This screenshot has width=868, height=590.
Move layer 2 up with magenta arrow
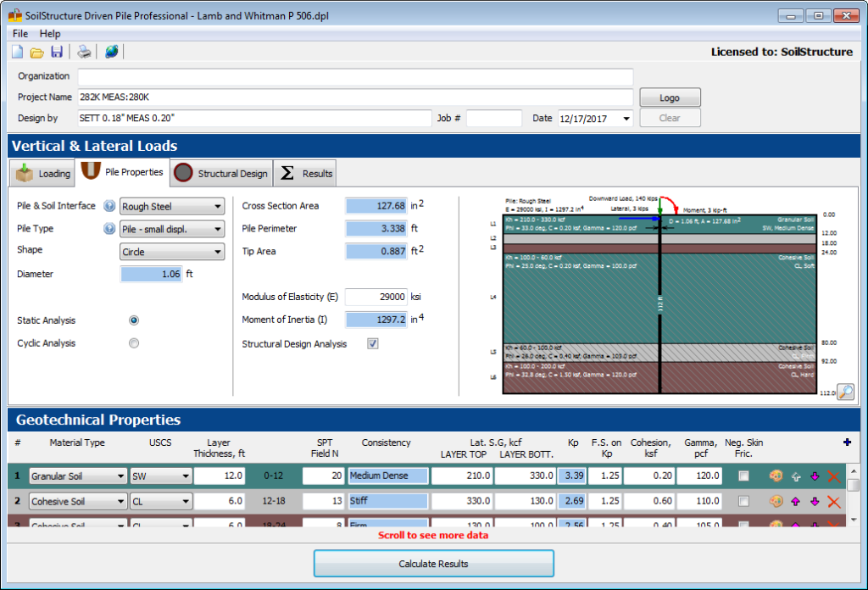(796, 502)
